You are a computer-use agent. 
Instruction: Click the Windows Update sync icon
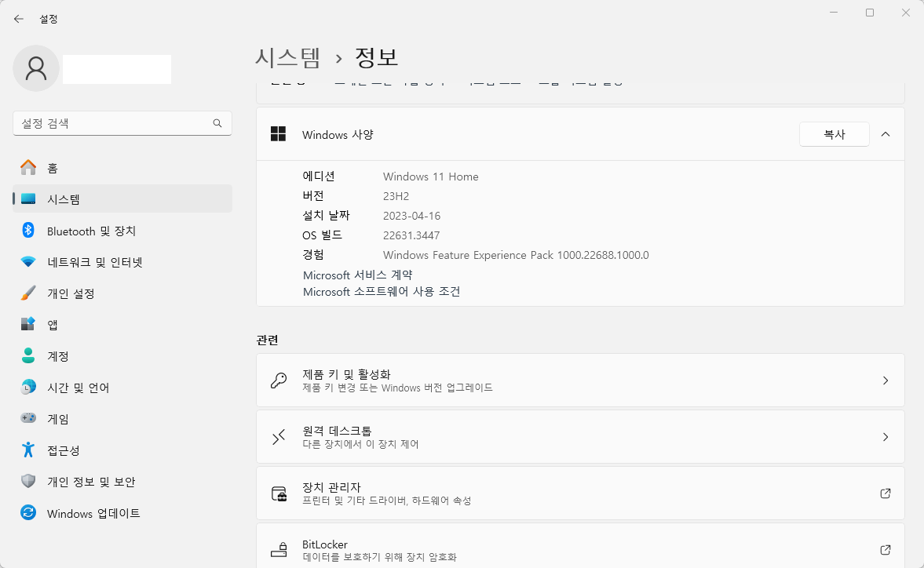[x=28, y=512]
